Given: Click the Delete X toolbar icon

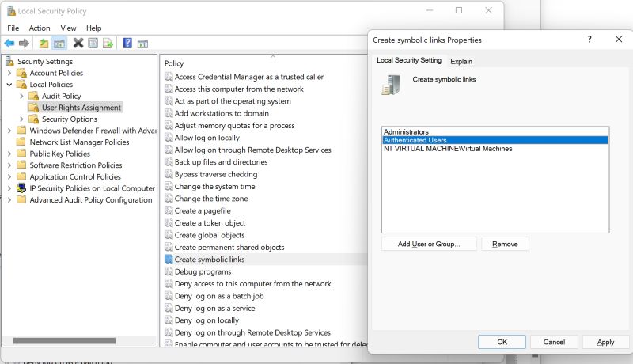Looking at the screenshot, I should 78,43.
